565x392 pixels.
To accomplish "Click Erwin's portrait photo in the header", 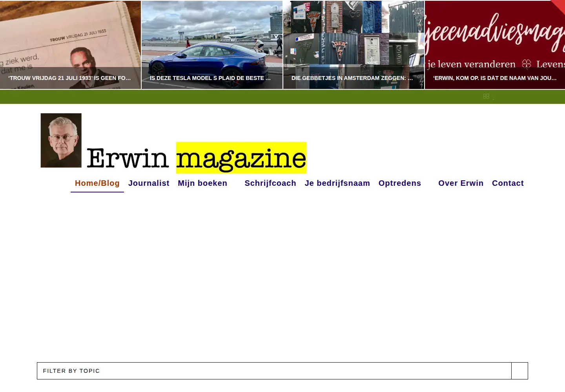I will pos(61,140).
